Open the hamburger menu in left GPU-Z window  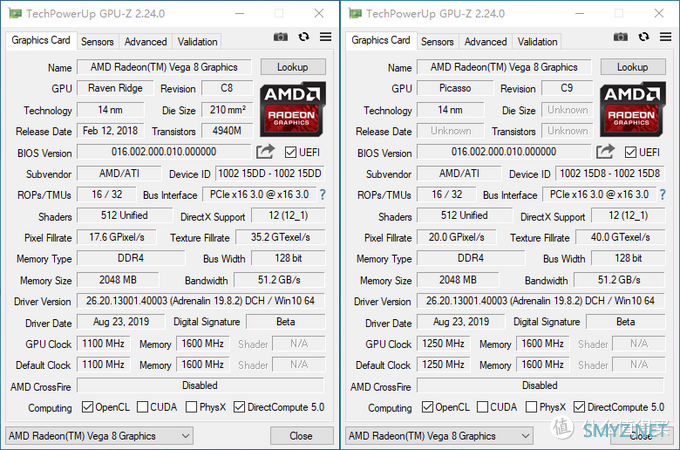(326, 37)
